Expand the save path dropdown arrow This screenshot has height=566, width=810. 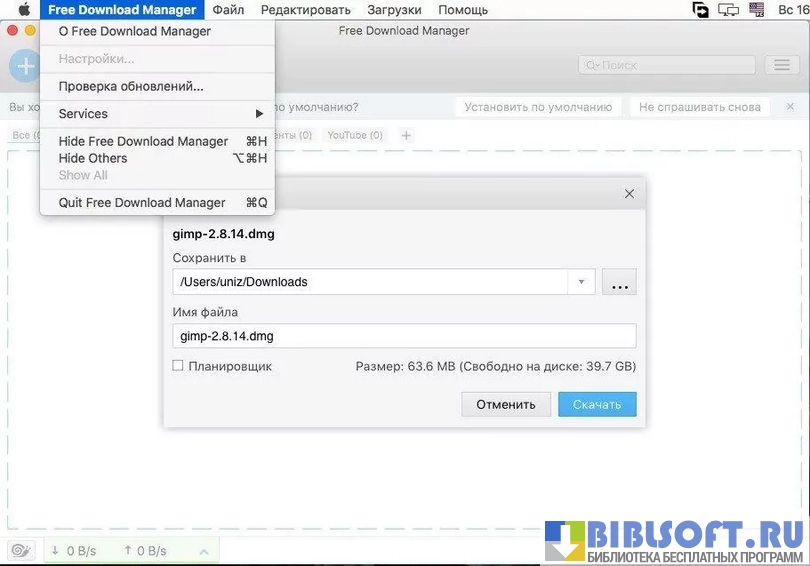pyautogui.click(x=581, y=282)
